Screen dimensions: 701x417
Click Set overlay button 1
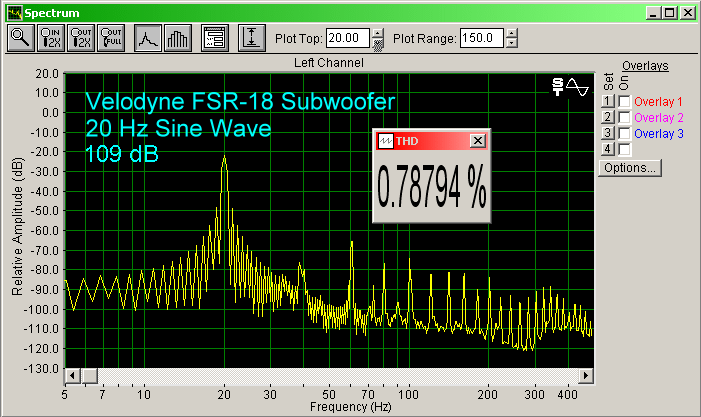tap(608, 101)
